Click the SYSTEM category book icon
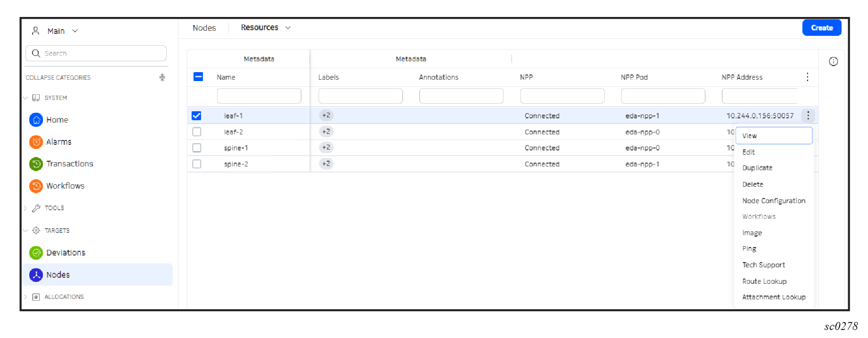Viewport: 868px width, 338px height. (x=36, y=98)
